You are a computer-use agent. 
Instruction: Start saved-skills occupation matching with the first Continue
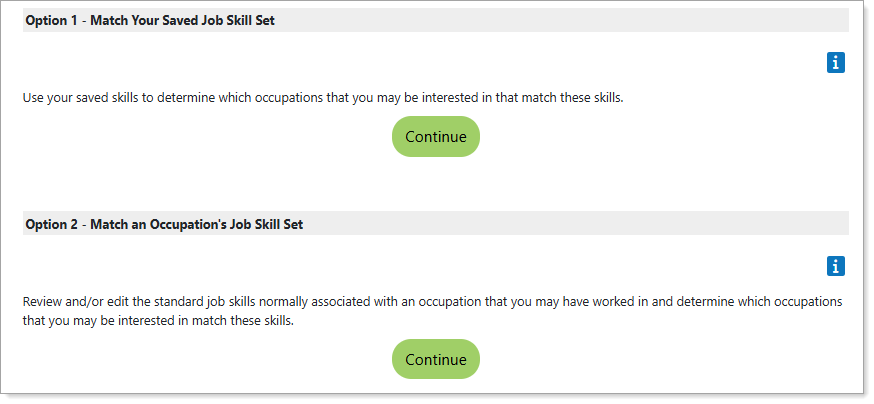pyautogui.click(x=435, y=137)
